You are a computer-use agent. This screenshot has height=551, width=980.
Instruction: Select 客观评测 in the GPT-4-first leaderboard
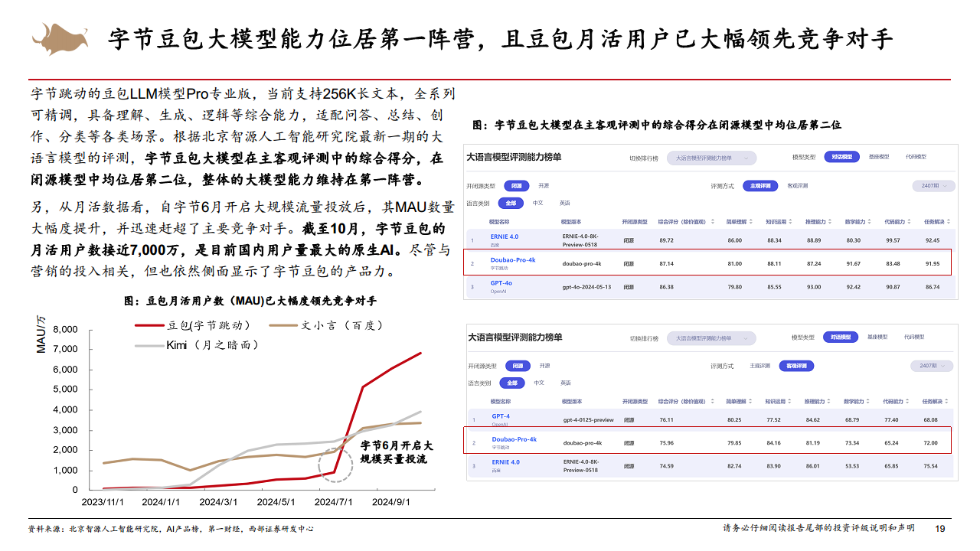coord(796,366)
